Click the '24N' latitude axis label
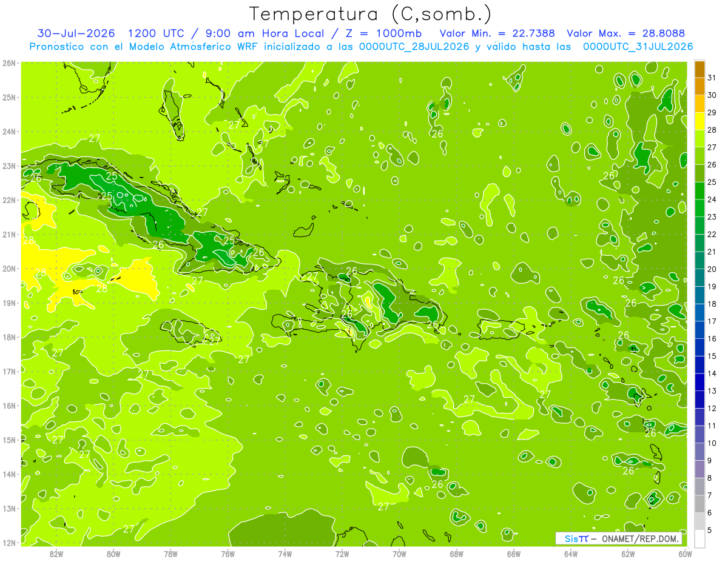This screenshot has height=562, width=728. pyautogui.click(x=8, y=132)
